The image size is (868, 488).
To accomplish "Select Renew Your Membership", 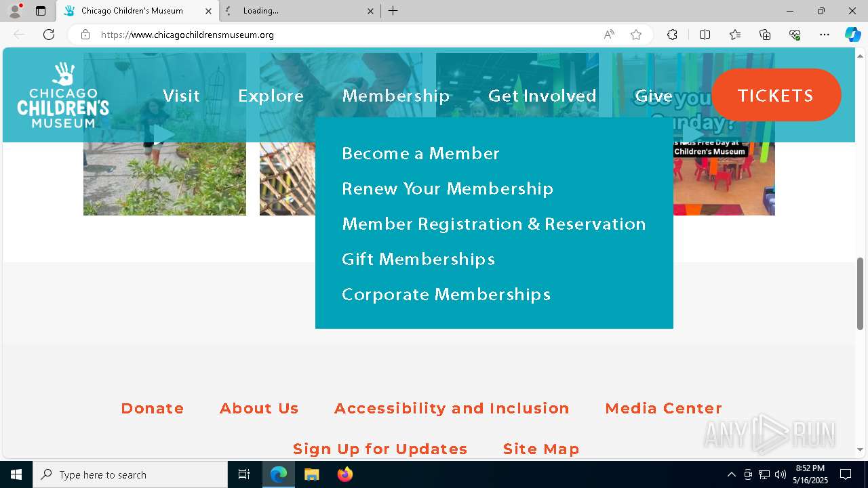I will (x=448, y=189).
